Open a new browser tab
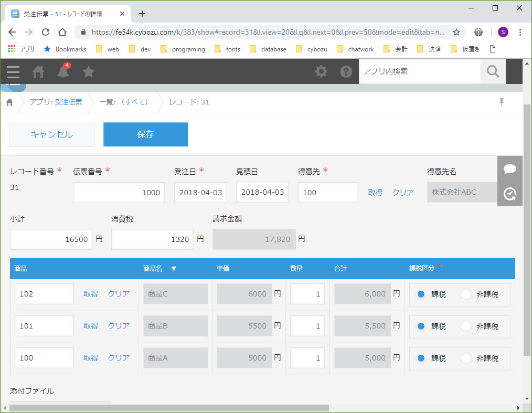Screen dimensions: 532x413 (142, 14)
